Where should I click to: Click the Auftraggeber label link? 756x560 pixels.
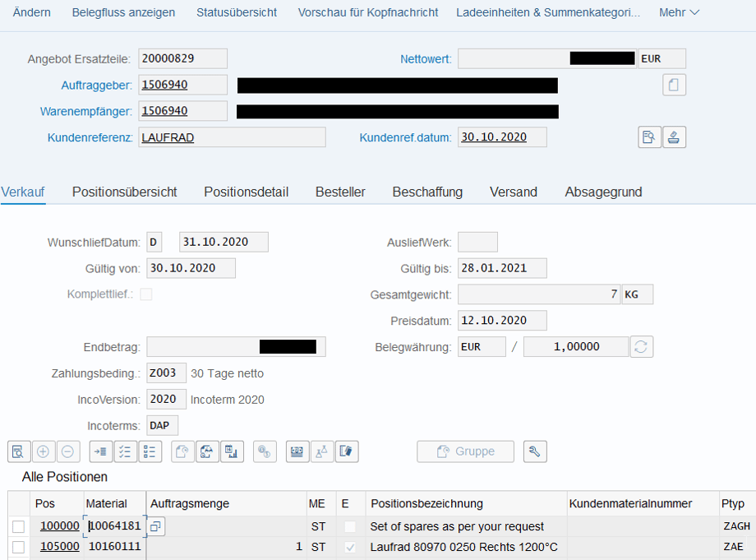(96, 86)
